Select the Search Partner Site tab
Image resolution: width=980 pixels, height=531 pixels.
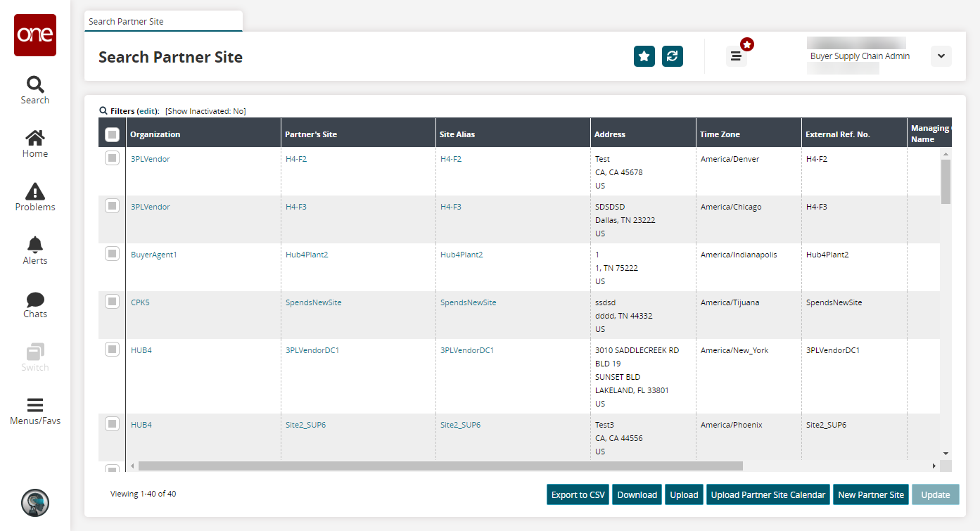pos(163,22)
